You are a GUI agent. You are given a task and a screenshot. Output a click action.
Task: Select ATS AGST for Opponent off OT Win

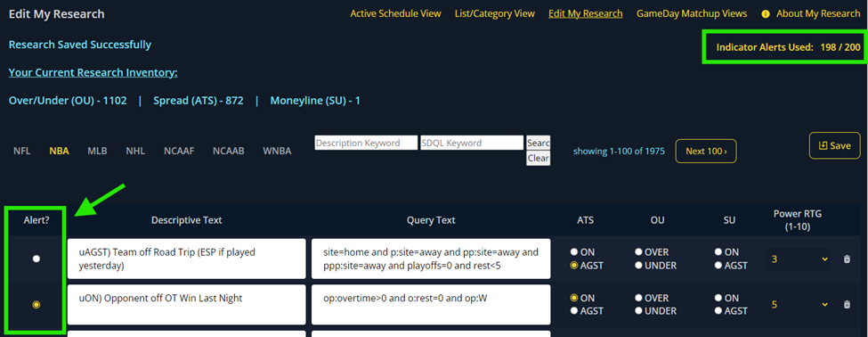(574, 311)
